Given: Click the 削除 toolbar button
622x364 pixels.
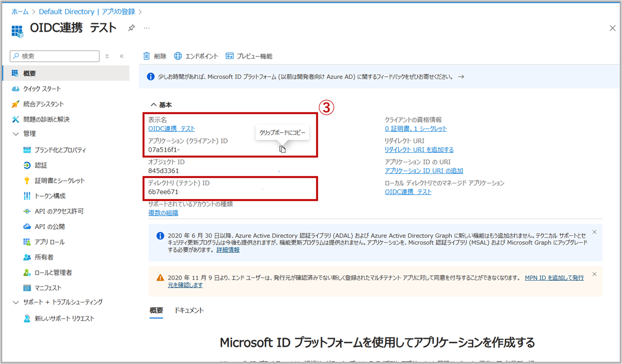Looking at the screenshot, I should point(155,56).
